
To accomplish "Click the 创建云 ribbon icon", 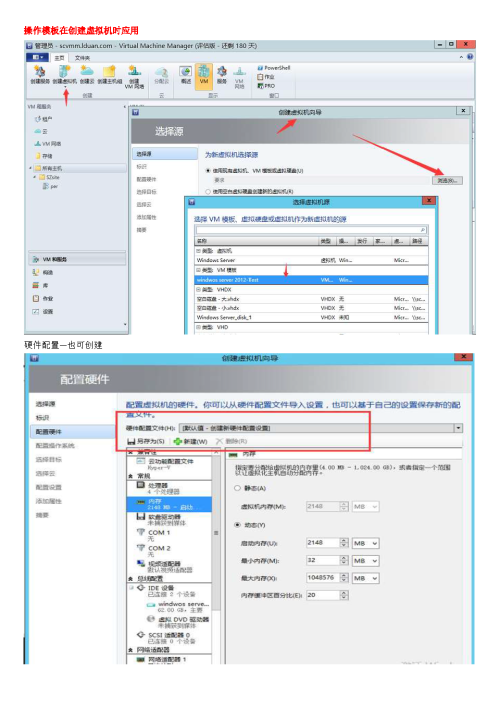I will (87, 74).
